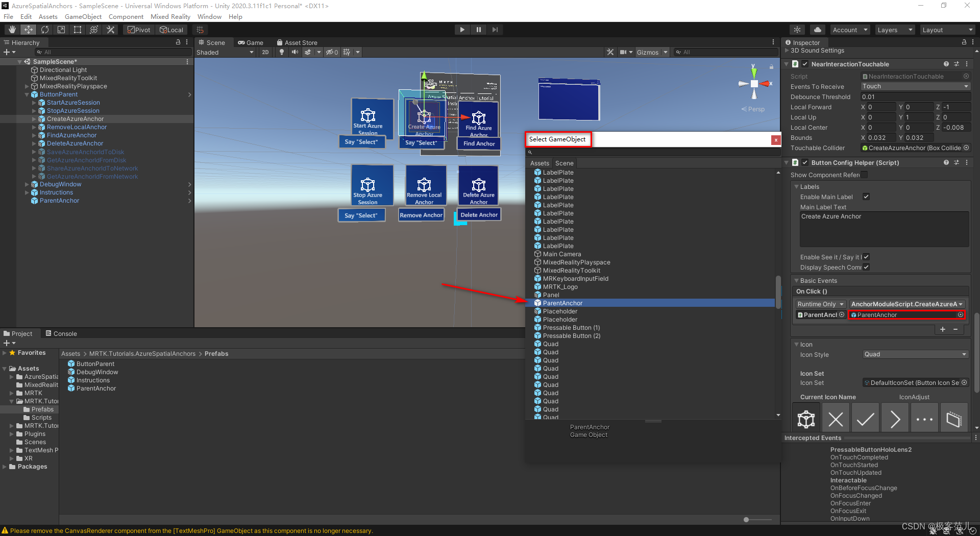
Task: Open NearInteractionTouchable component options menu
Action: click(x=967, y=64)
